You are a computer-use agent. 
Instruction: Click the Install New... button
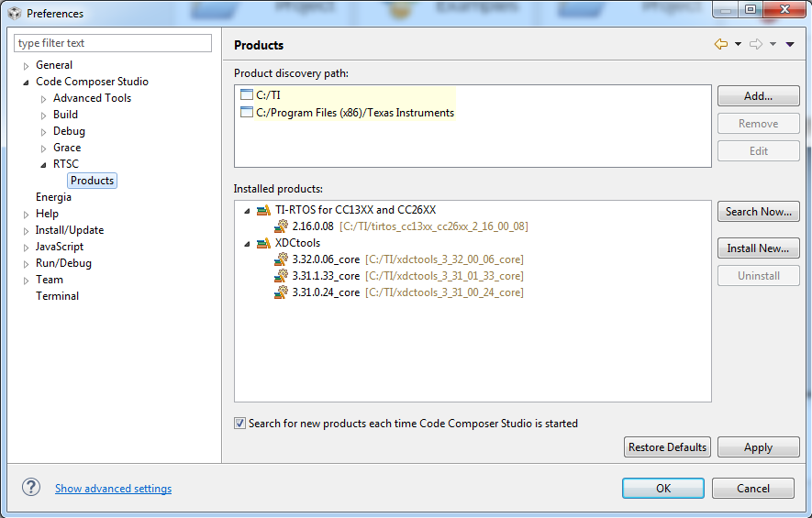(x=758, y=248)
